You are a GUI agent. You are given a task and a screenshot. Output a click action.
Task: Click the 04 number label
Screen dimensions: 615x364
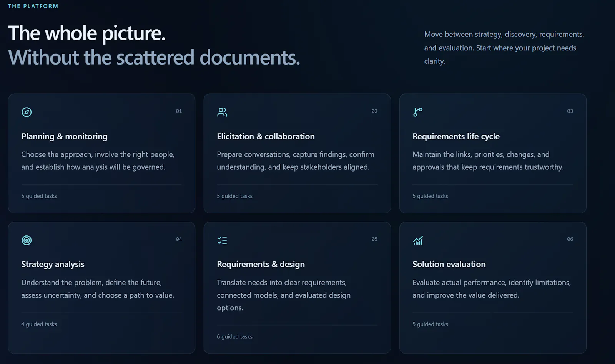[x=179, y=239]
